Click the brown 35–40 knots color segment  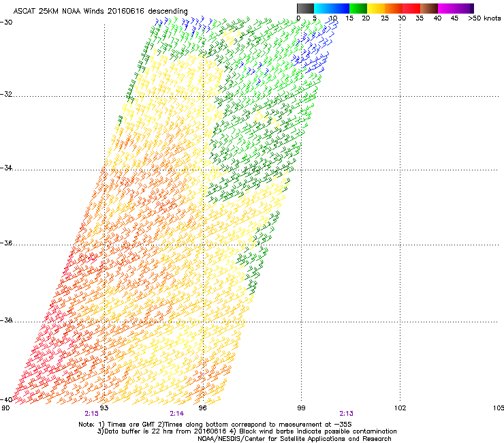[429, 8]
